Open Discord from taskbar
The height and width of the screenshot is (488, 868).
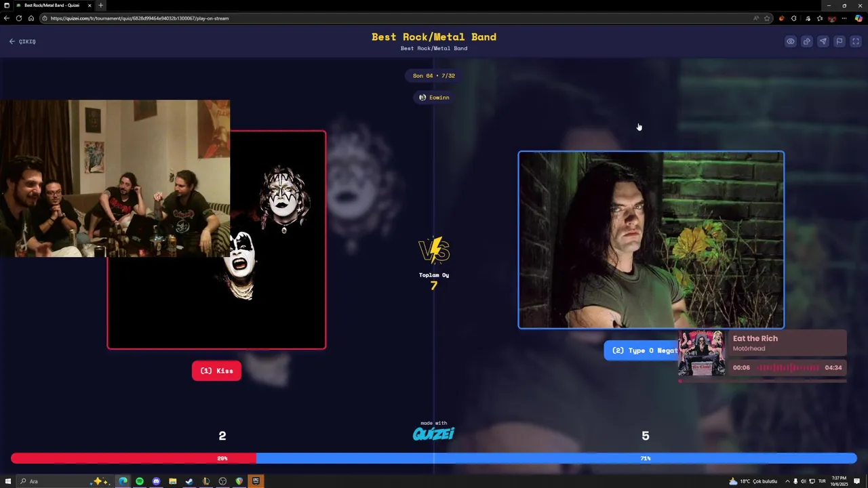156,481
